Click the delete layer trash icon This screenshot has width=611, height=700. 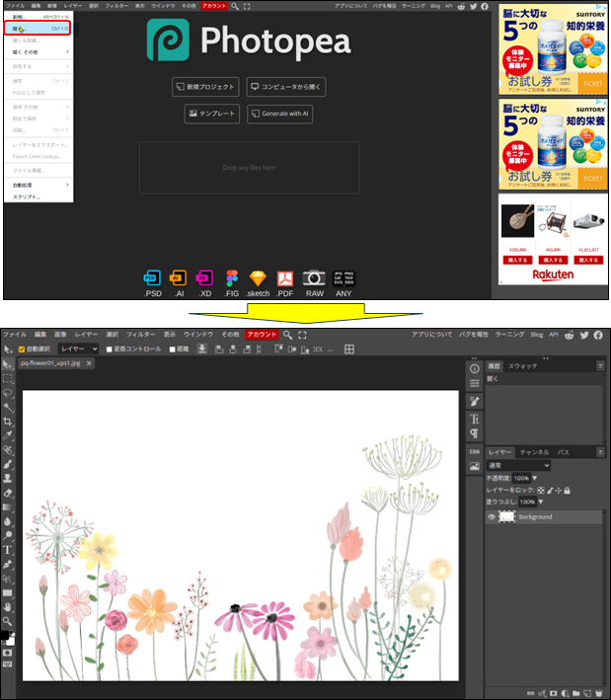(598, 692)
